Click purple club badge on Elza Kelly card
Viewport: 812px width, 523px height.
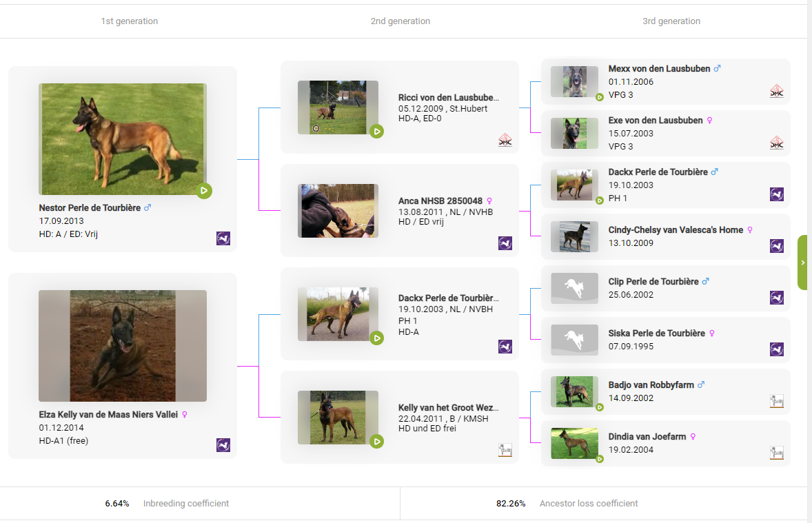(x=223, y=445)
